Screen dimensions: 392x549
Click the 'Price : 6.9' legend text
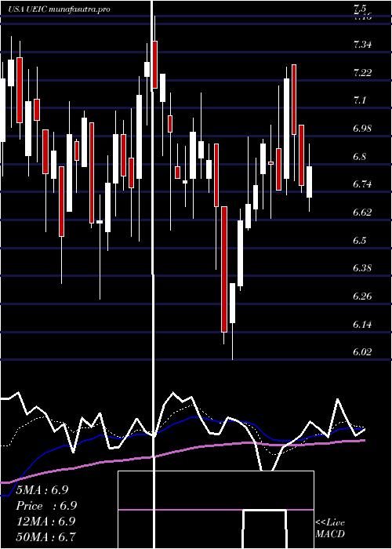[46, 506]
